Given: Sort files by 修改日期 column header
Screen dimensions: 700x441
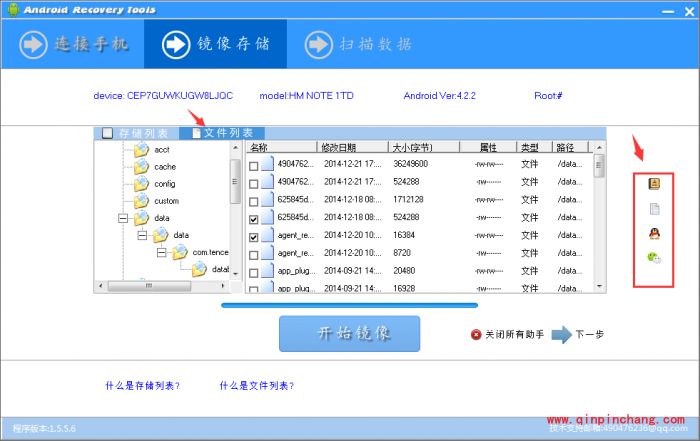Looking at the screenshot, I should 342,147.
